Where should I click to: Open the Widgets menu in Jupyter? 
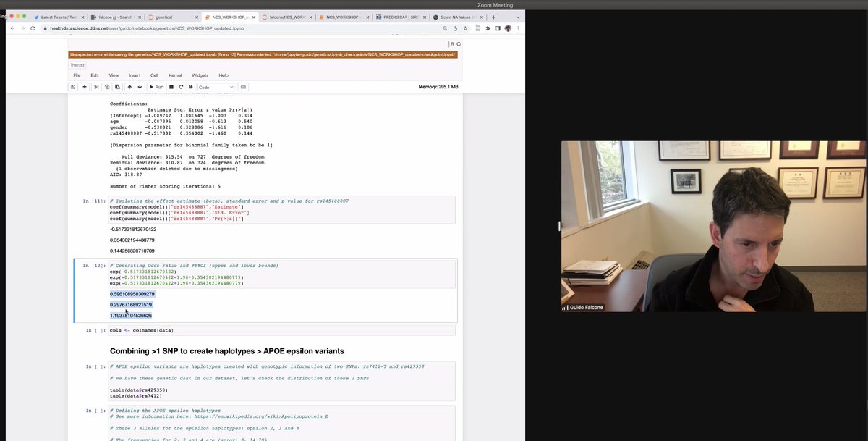[x=200, y=75]
